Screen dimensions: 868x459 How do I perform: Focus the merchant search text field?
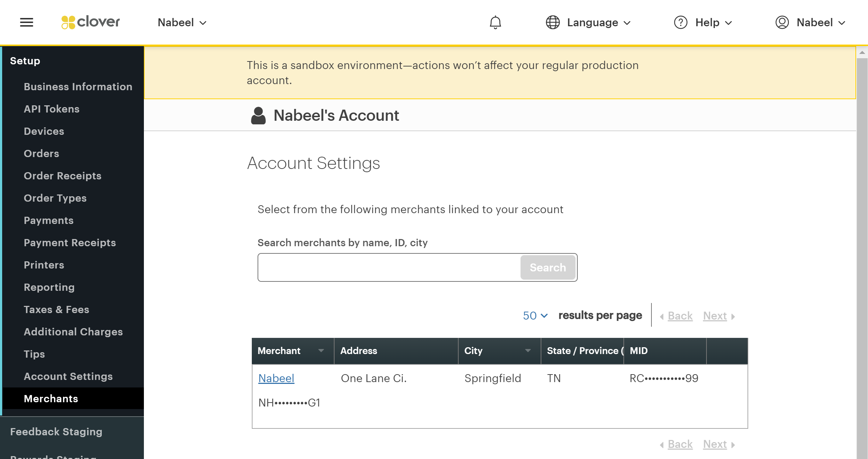coord(388,267)
